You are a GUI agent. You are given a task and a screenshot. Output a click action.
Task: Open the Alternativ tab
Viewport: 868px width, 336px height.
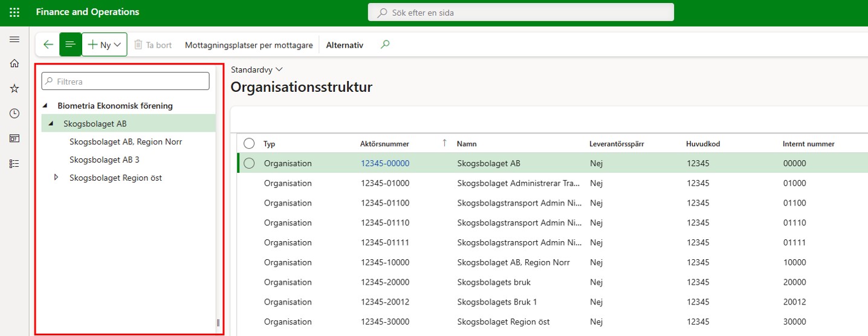tap(345, 45)
